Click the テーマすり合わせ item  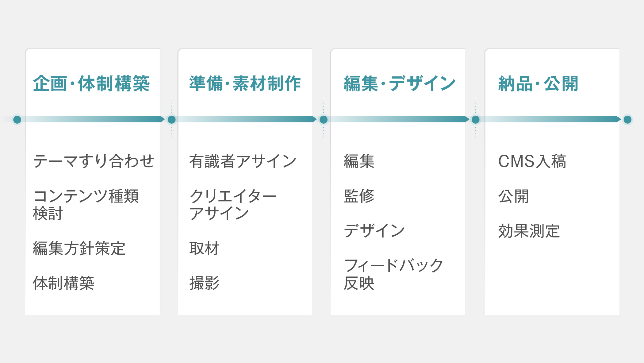[x=93, y=161]
